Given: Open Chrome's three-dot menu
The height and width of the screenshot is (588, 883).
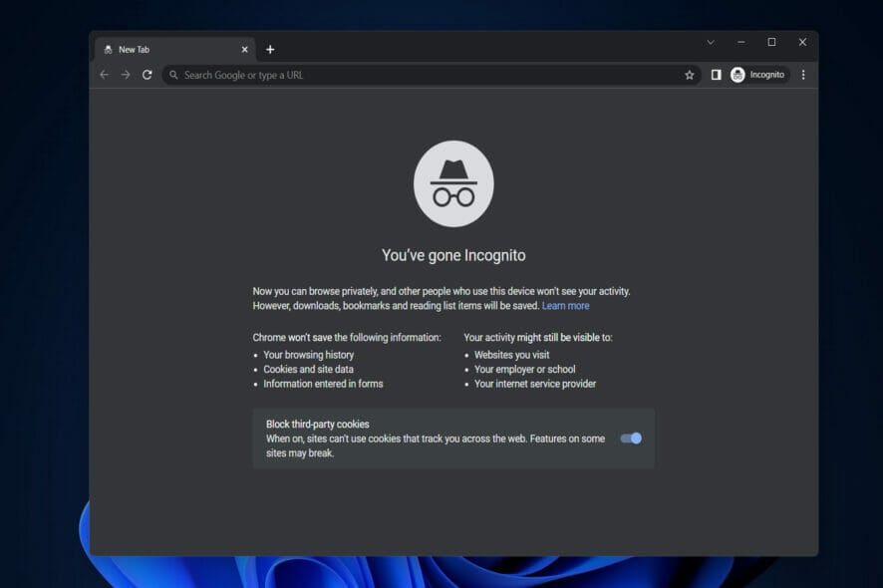Looking at the screenshot, I should click(803, 75).
